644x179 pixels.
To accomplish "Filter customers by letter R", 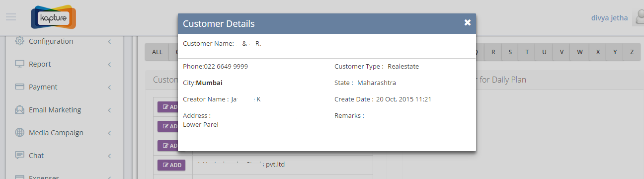I will (493, 52).
